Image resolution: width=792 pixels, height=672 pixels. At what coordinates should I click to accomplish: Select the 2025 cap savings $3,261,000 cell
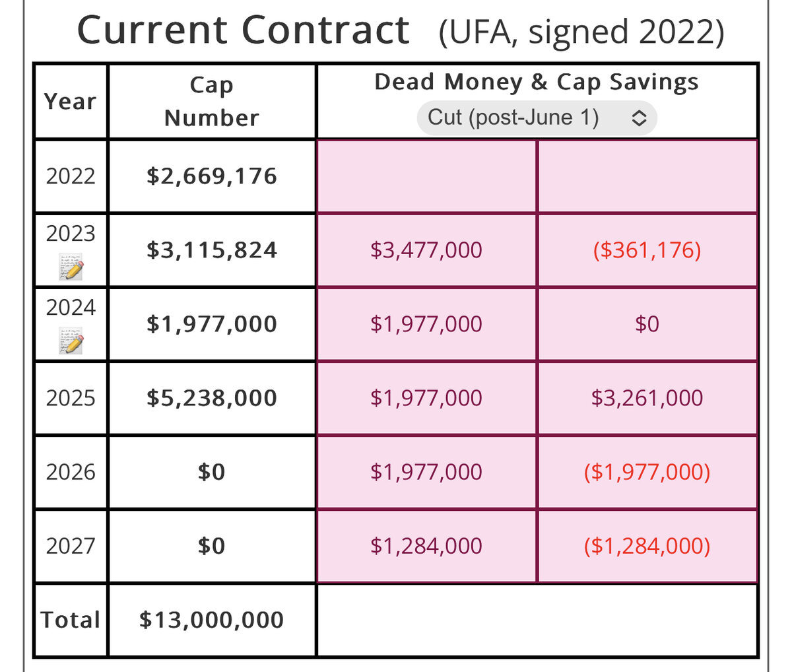pos(647,398)
